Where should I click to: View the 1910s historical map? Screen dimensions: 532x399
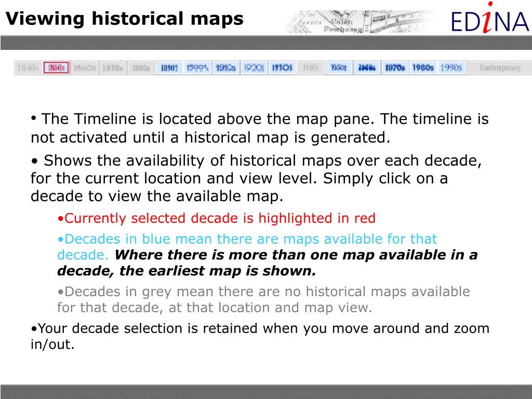click(225, 68)
